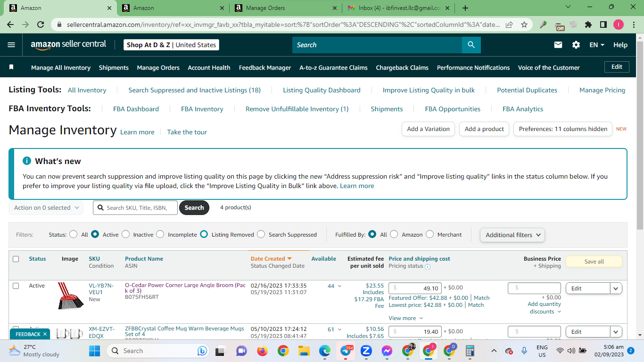The width and height of the screenshot is (644, 362).
Task: Open A-to-z Guarantee Claims in nav bar
Action: click(333, 67)
